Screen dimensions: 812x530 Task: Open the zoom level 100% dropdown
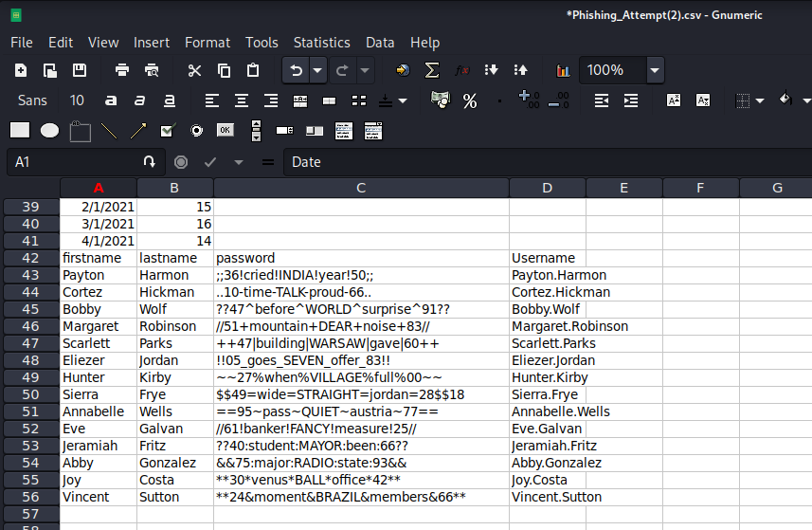(x=655, y=70)
